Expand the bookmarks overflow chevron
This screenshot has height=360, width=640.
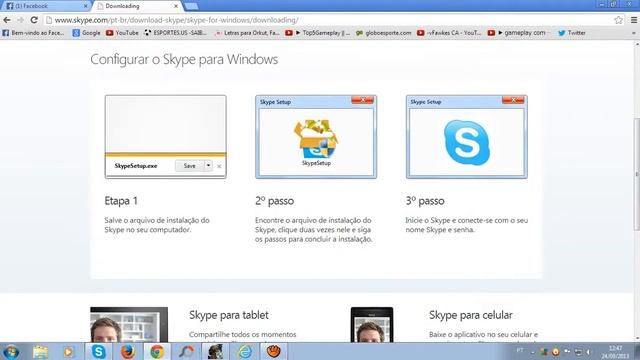click(x=634, y=33)
